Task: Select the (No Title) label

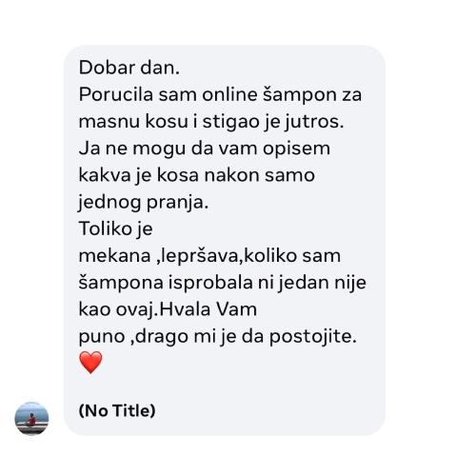Action: (117, 410)
